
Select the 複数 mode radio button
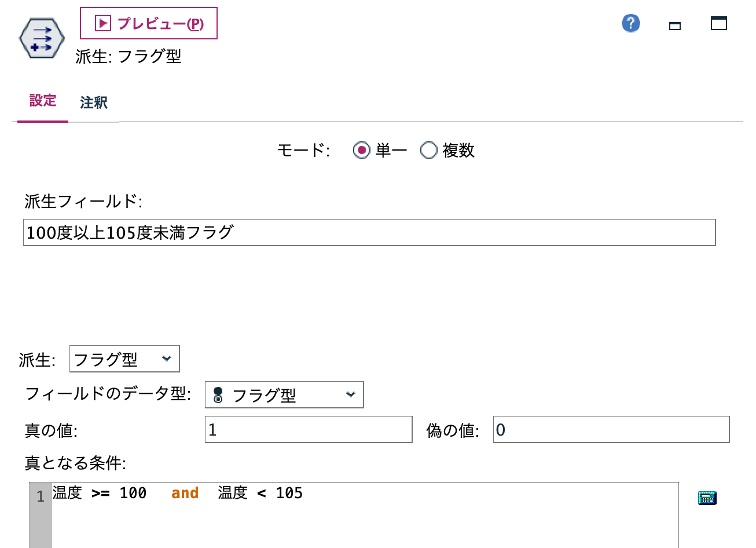[429, 150]
